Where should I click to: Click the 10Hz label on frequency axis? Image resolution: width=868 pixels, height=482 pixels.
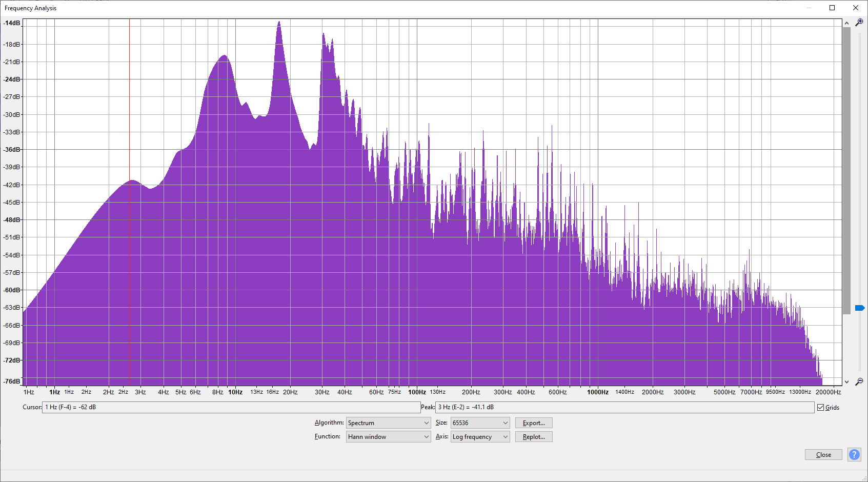[235, 392]
